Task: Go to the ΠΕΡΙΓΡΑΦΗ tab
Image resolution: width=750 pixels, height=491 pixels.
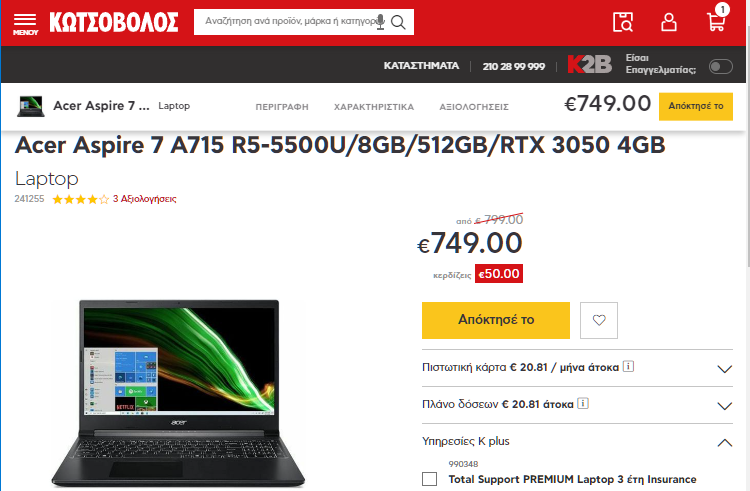Action: tap(282, 107)
